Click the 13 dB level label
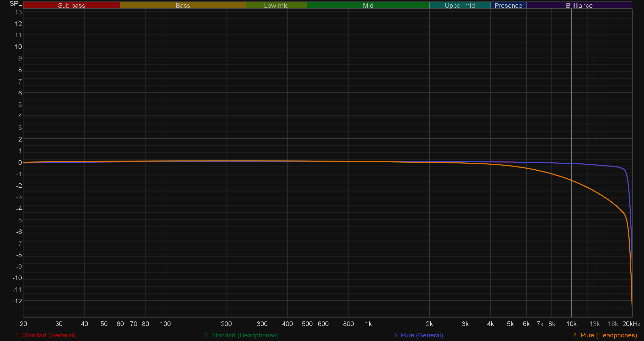Viewport: 644px width, 341px height. [18, 12]
